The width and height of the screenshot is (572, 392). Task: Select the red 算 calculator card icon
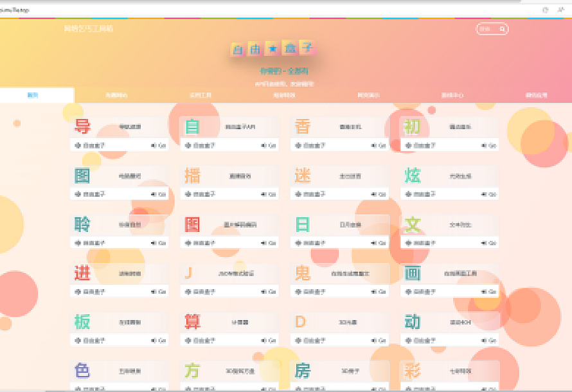(x=192, y=322)
